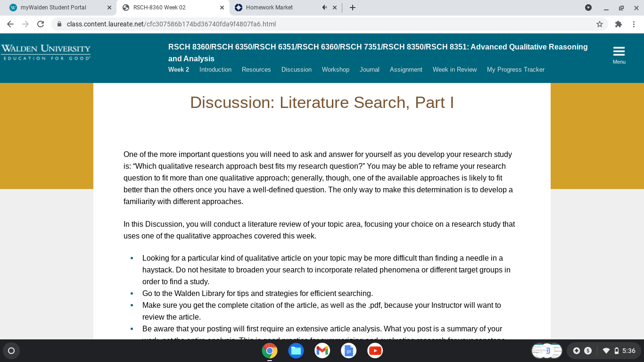This screenshot has height=362, width=644.
Task: Click the address bar URL
Action: click(x=171, y=24)
